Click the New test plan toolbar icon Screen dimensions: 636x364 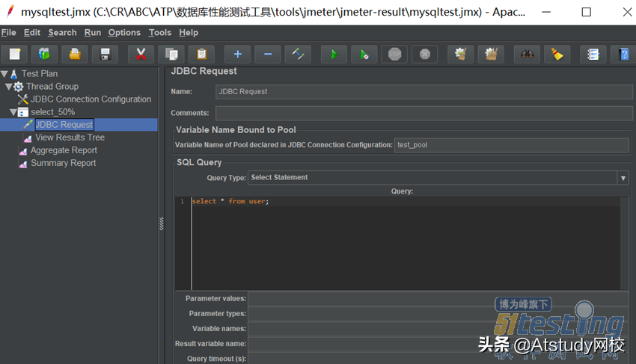point(15,54)
